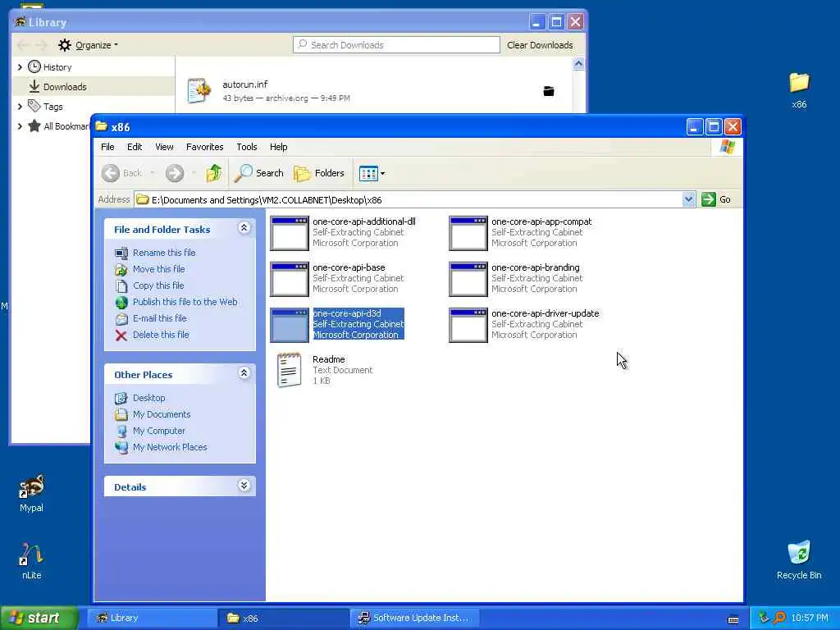Click the one-core-api-d3d file icon

[x=290, y=325]
